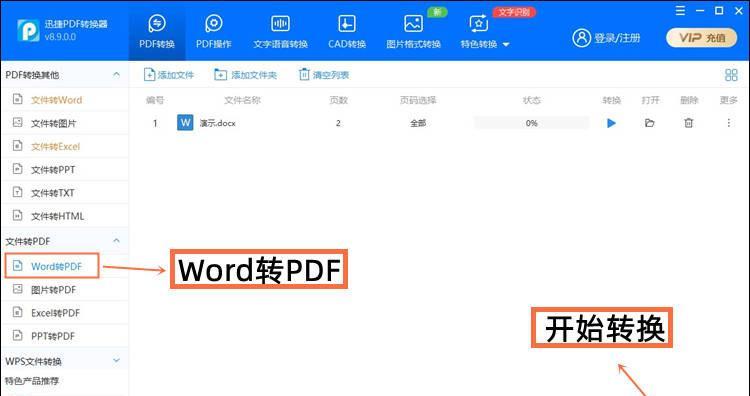The image size is (750, 396).
Task: Click the 文件转PPT slide icon
Action: 18,169
